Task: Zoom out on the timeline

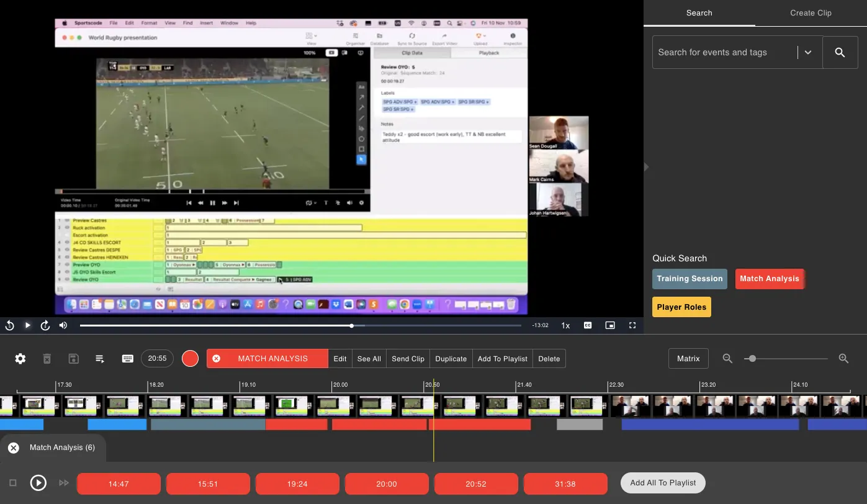Action: 727,359
